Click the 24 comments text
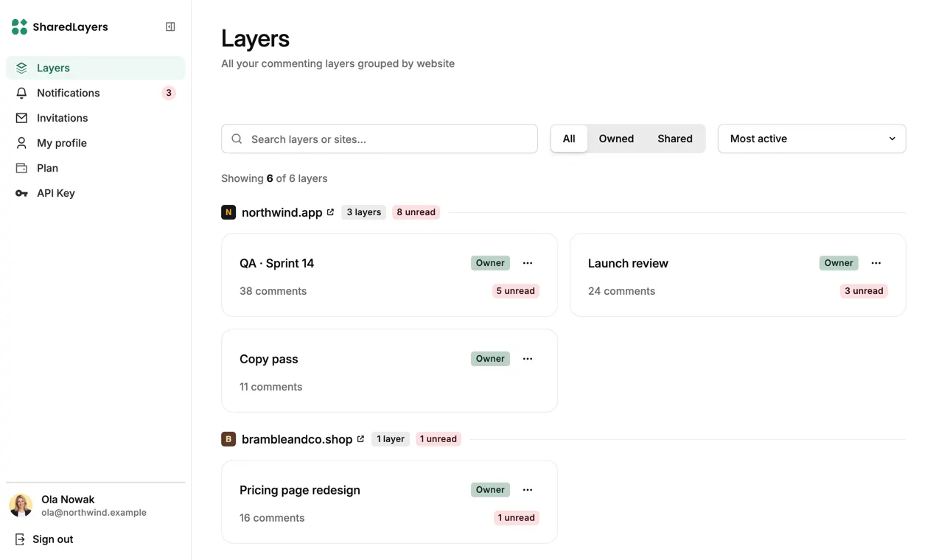 tap(621, 291)
